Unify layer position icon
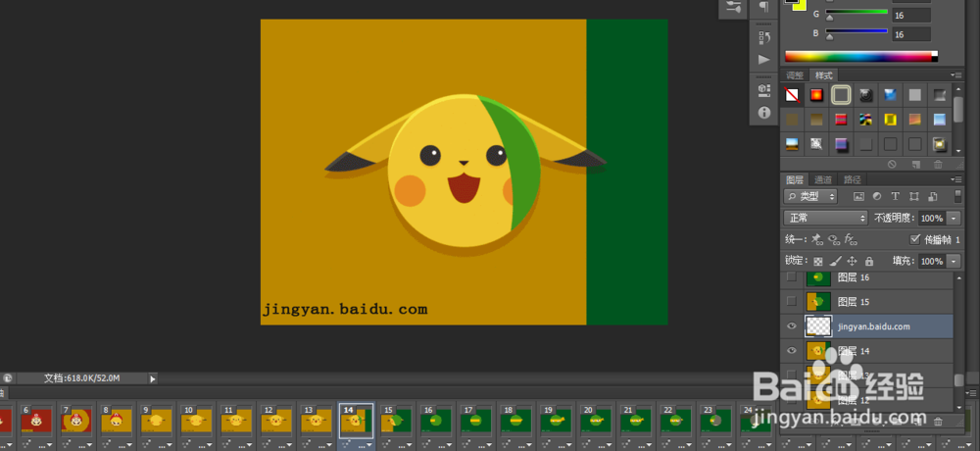This screenshot has width=980, height=451. [817, 239]
